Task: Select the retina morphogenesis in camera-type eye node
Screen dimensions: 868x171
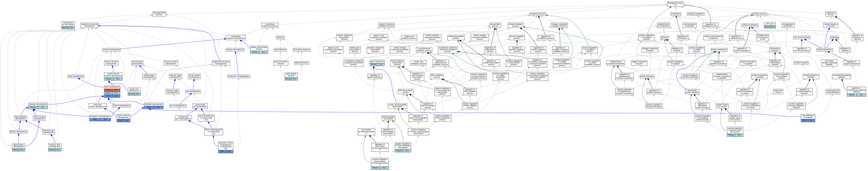Action: [214, 132]
